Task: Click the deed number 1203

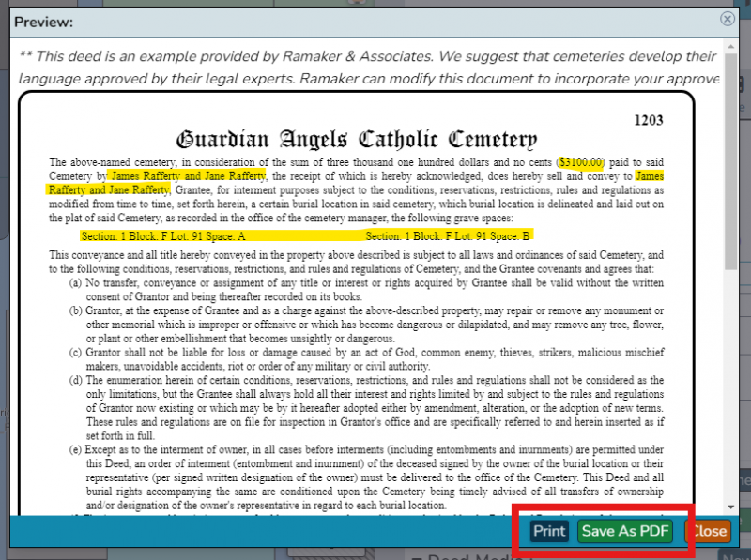Action: [x=649, y=120]
